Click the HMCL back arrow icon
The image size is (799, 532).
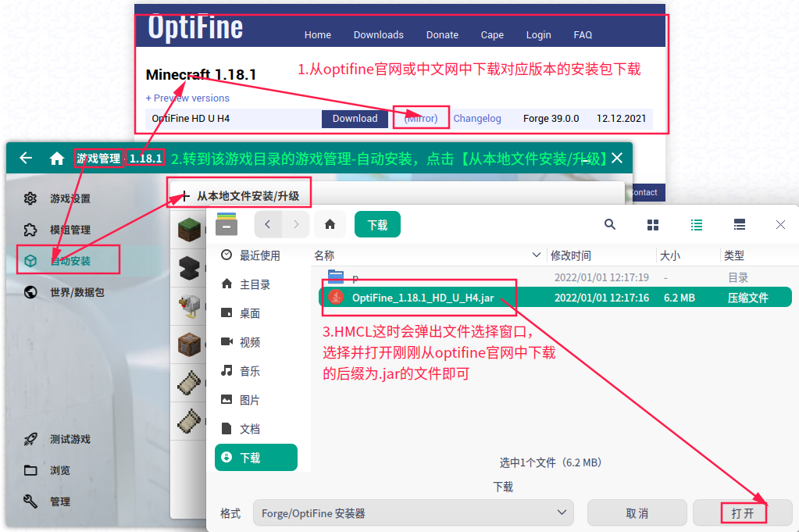pyautogui.click(x=26, y=158)
